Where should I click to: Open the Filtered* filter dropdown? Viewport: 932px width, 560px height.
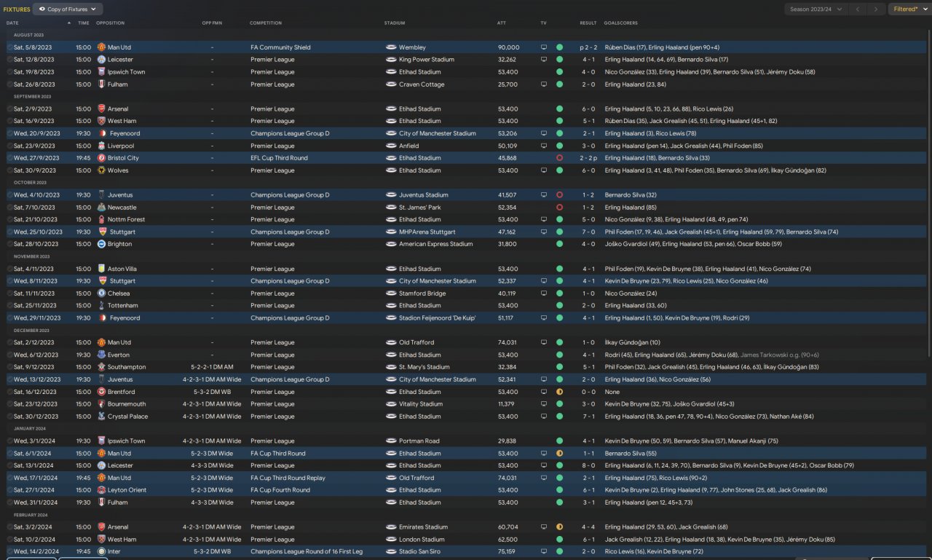tap(909, 9)
